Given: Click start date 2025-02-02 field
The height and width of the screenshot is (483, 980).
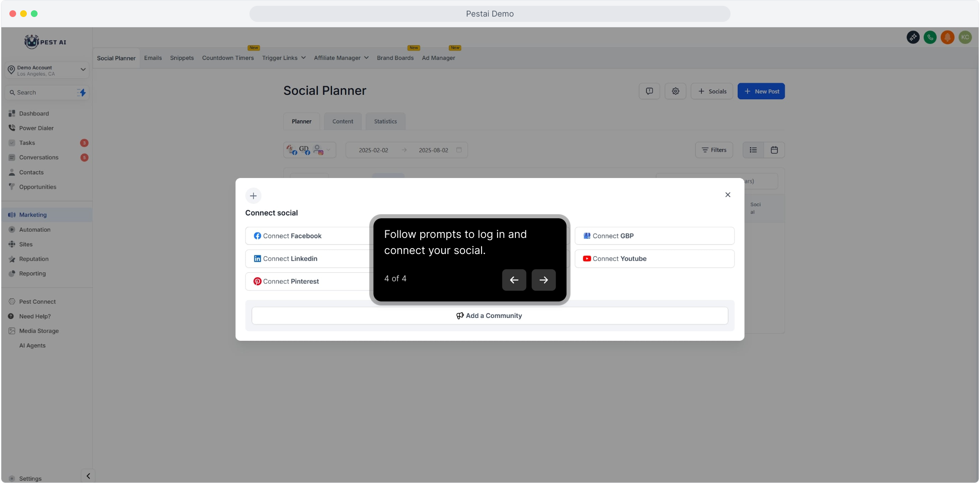Looking at the screenshot, I should 373,150.
